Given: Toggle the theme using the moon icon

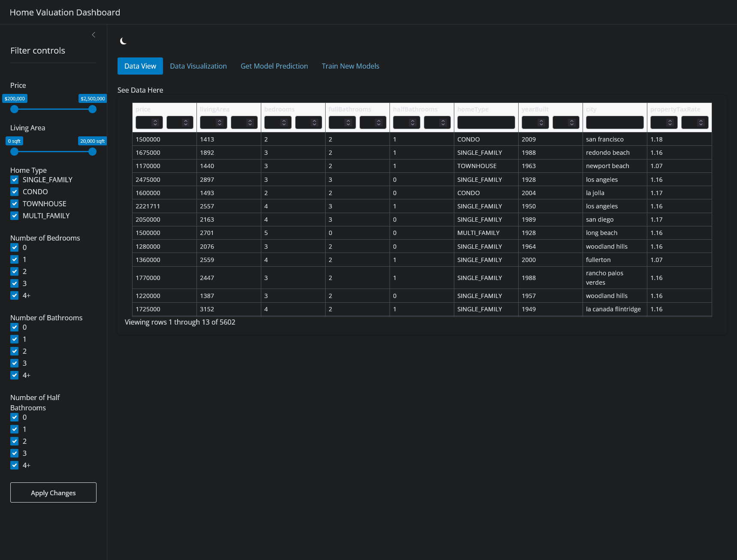Looking at the screenshot, I should [123, 41].
